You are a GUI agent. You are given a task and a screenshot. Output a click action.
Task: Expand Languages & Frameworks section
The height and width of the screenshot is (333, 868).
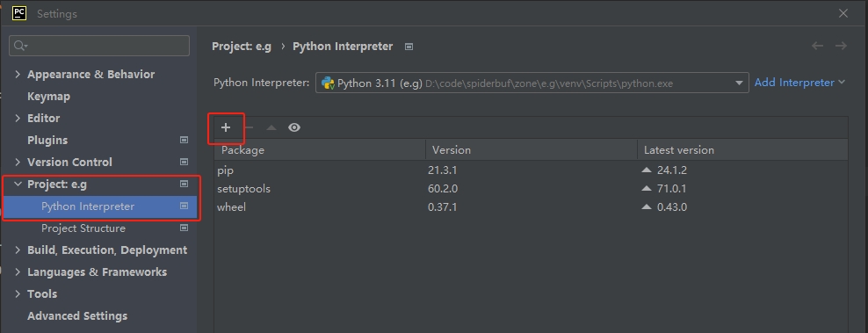pyautogui.click(x=18, y=272)
